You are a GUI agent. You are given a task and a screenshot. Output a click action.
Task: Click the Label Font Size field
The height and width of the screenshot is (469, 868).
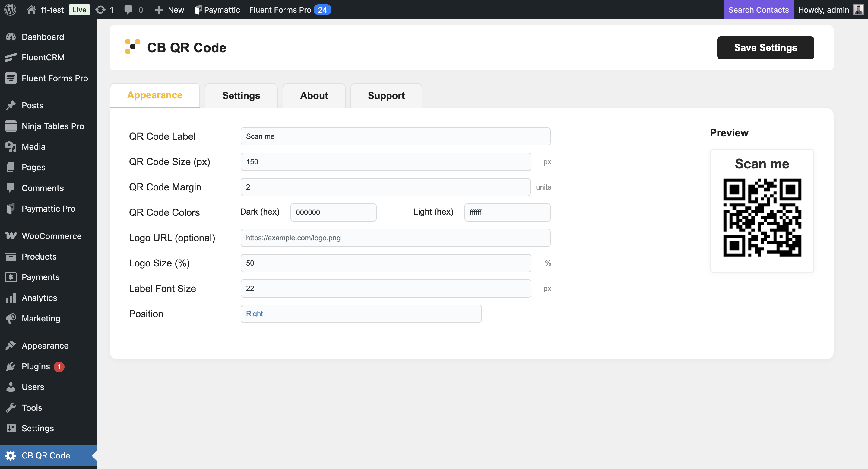pos(385,289)
